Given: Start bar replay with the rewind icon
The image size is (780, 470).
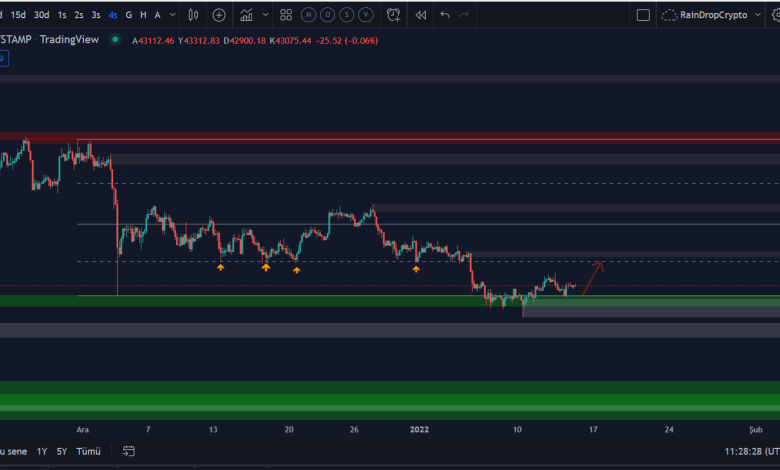Looking at the screenshot, I should (x=421, y=15).
